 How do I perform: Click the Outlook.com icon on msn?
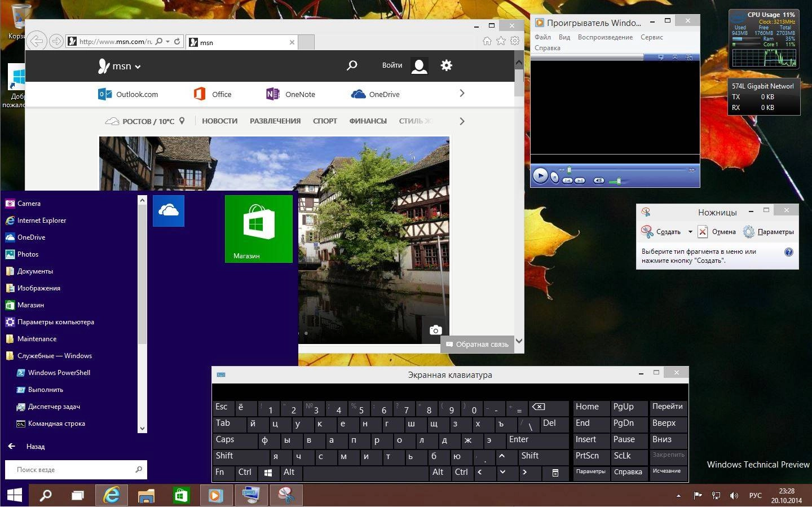(105, 94)
